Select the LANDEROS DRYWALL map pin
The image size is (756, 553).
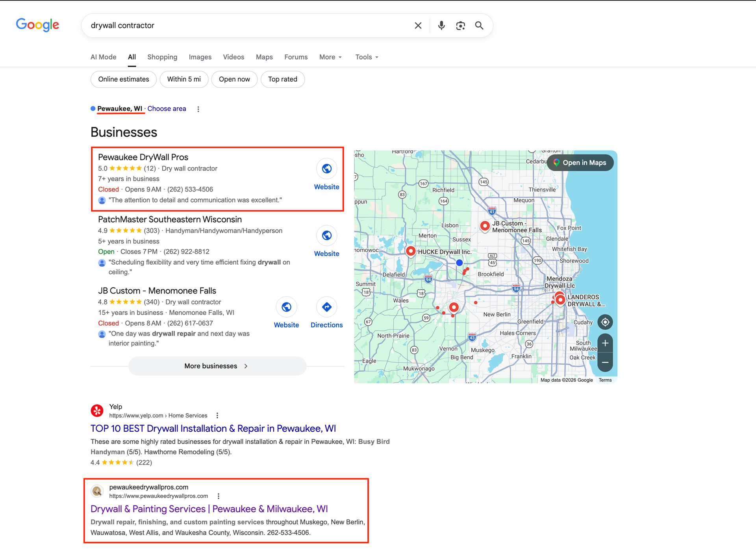[x=560, y=300]
